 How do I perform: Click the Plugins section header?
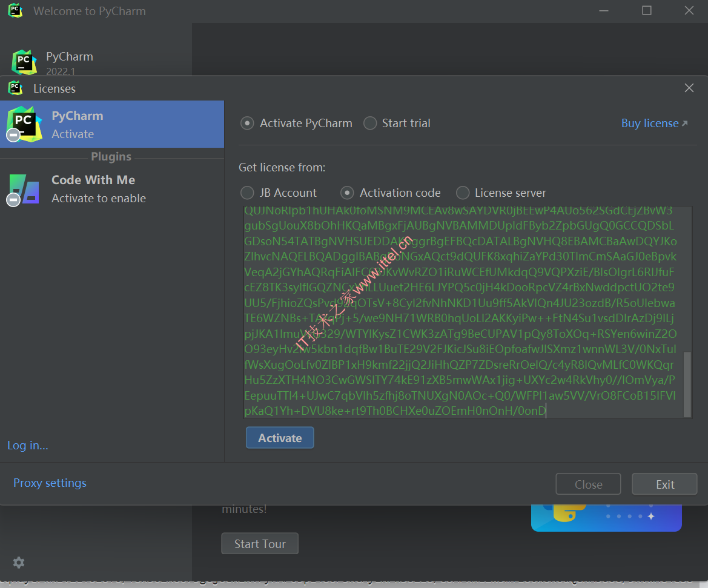click(x=111, y=157)
